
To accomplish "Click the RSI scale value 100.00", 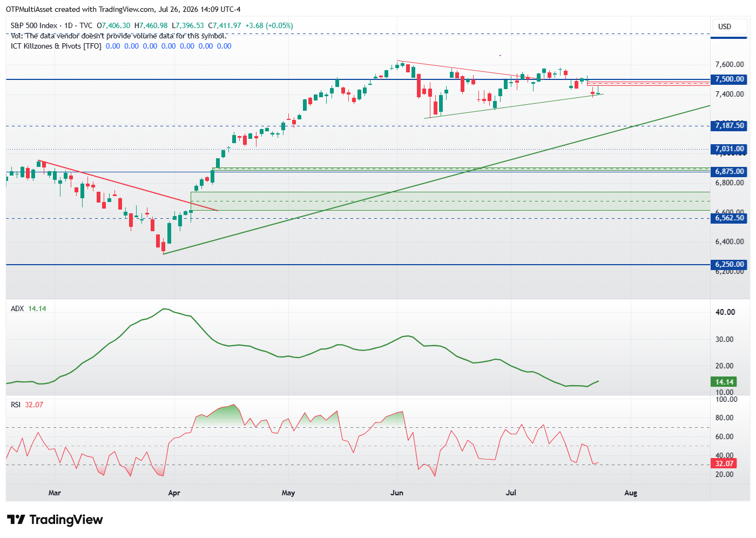I will click(x=726, y=399).
